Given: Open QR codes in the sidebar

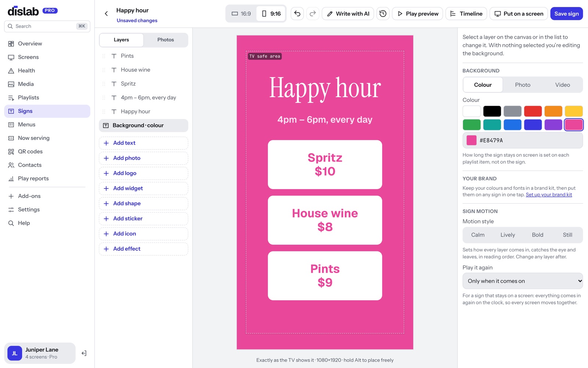Looking at the screenshot, I should pyautogui.click(x=47, y=152).
